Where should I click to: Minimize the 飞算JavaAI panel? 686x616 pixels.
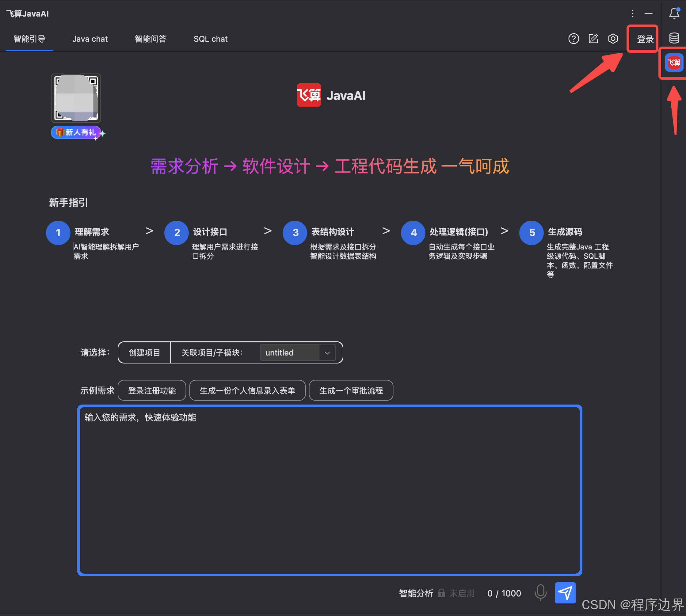click(648, 13)
